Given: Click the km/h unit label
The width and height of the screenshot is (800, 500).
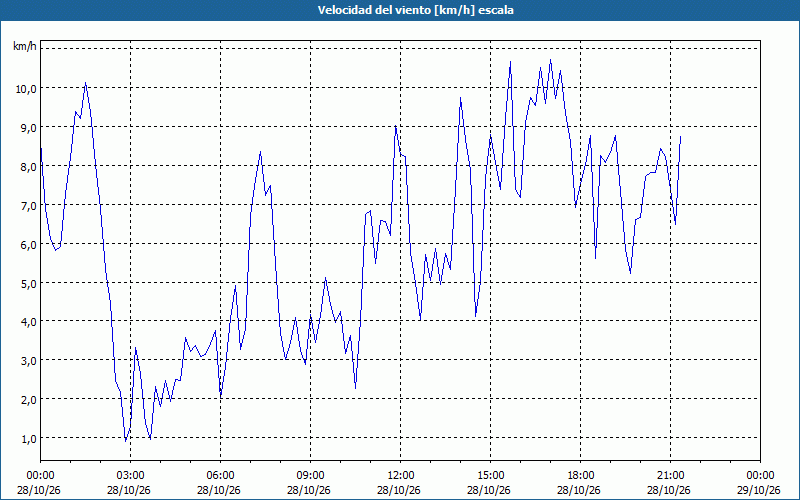Looking at the screenshot, I should pos(25,46).
